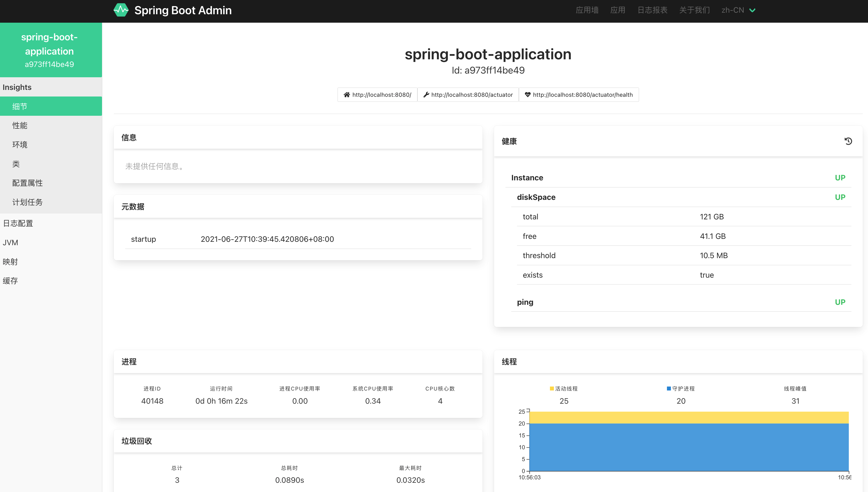Click the CPU cores value 4
Screen dimensions: 868x492
(440, 401)
